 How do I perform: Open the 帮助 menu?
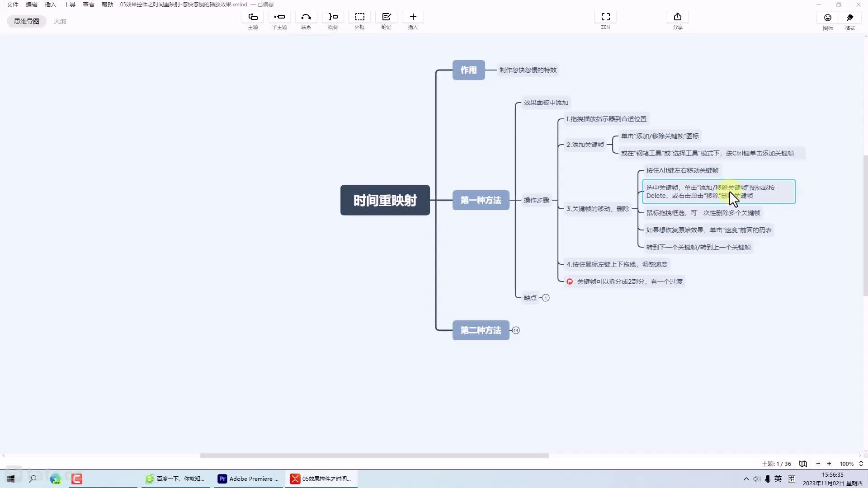[x=108, y=5]
